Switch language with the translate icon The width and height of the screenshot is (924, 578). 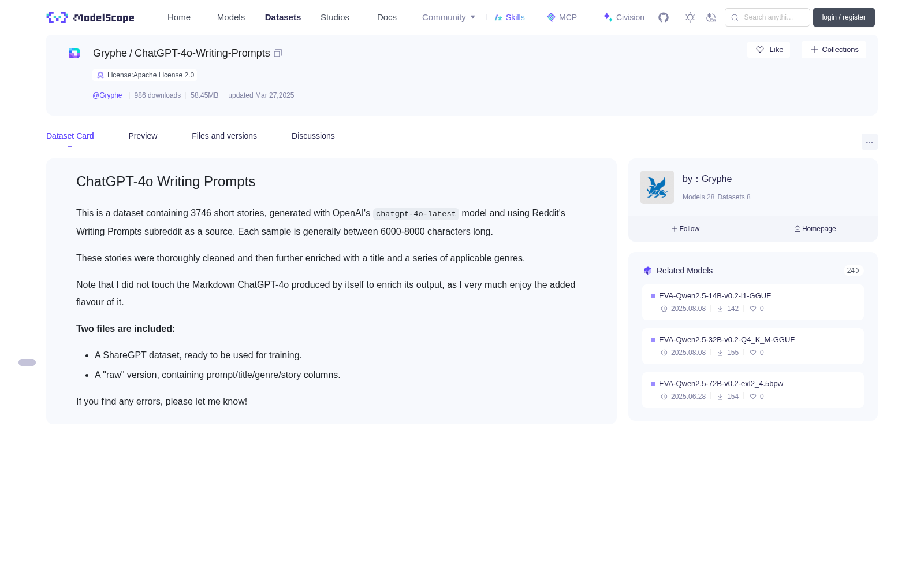pyautogui.click(x=711, y=17)
